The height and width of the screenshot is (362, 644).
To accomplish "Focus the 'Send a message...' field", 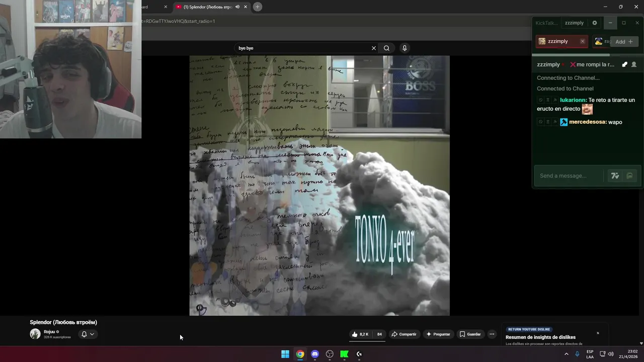I will (x=569, y=176).
